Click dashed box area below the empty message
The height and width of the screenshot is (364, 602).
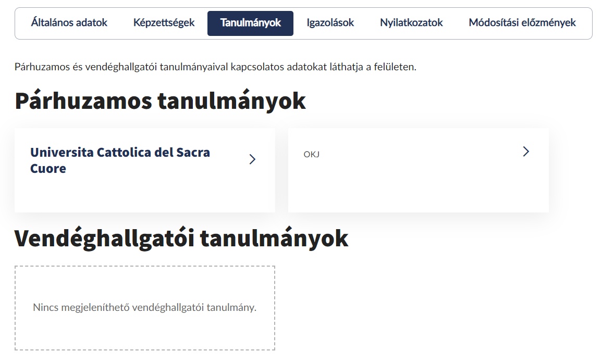[144, 333]
